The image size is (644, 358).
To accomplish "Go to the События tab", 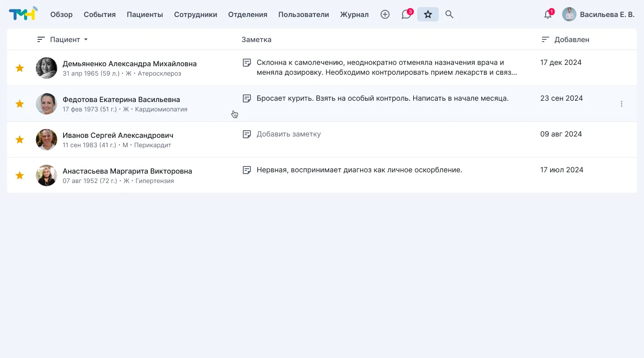I will pos(100,14).
